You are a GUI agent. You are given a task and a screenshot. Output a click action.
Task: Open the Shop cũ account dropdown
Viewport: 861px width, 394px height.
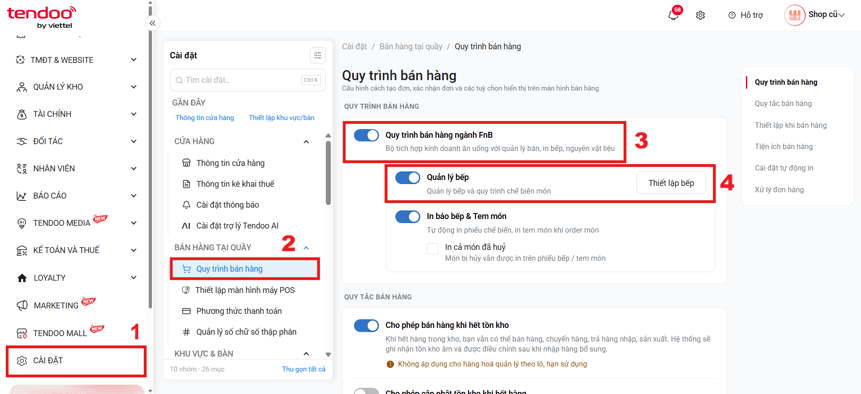tap(826, 15)
